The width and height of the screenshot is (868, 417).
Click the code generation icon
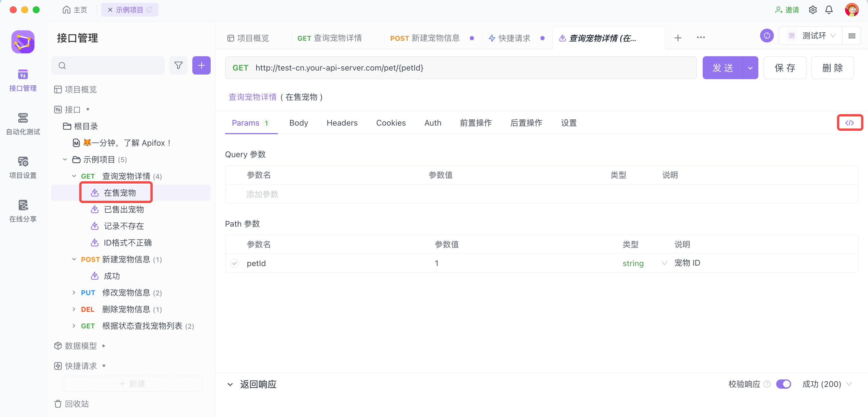point(849,123)
